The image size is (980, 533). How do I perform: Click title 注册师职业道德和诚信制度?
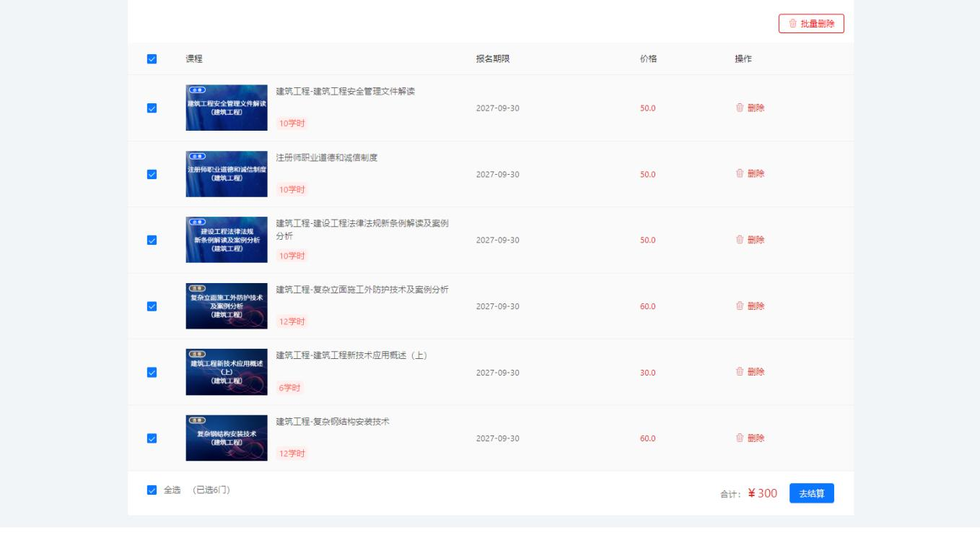point(327,157)
